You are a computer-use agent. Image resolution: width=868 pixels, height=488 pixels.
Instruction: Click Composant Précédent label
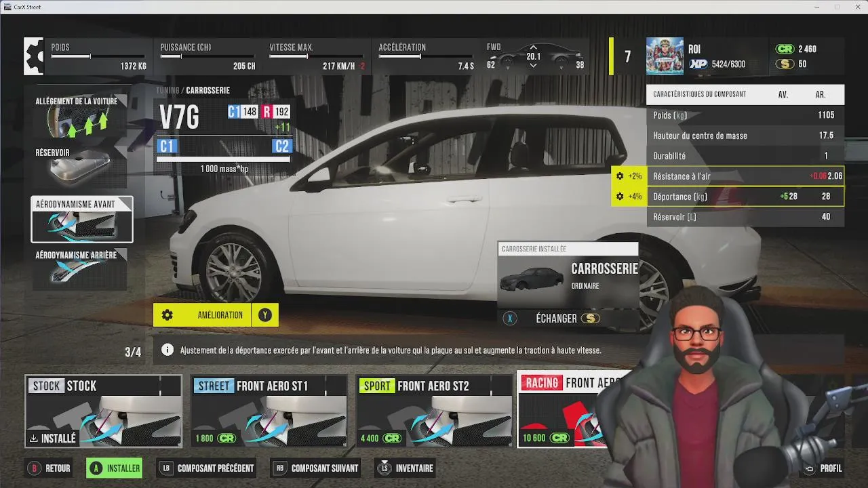point(216,468)
